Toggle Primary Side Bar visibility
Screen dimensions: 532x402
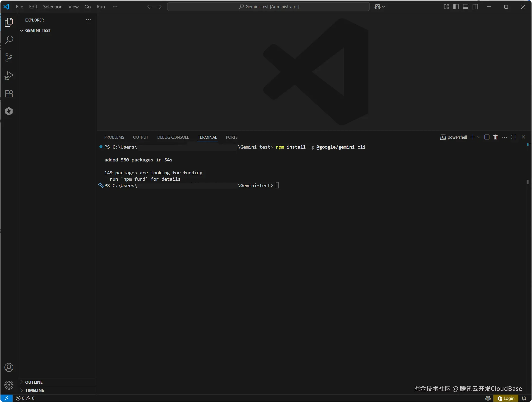[456, 7]
